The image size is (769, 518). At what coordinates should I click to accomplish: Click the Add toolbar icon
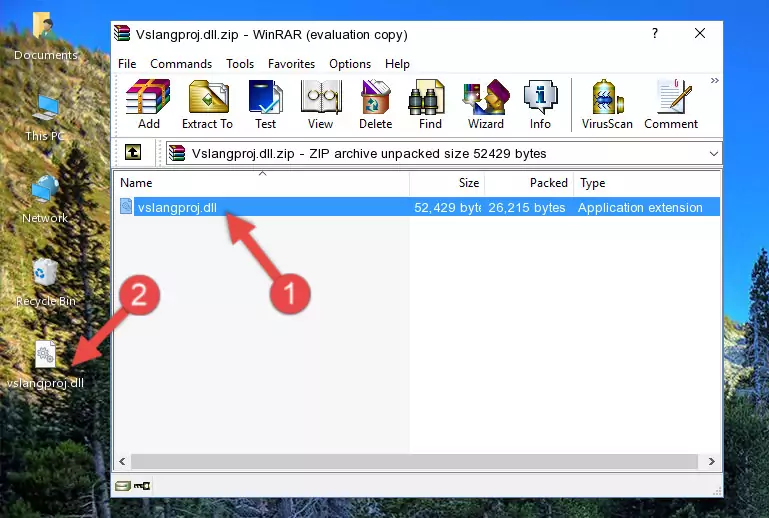(148, 104)
